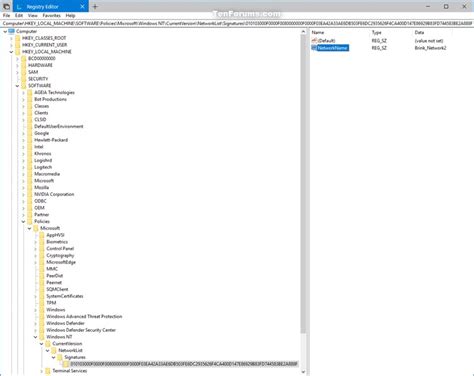
Task: Click the SAM folder icon
Action: (x=24, y=72)
